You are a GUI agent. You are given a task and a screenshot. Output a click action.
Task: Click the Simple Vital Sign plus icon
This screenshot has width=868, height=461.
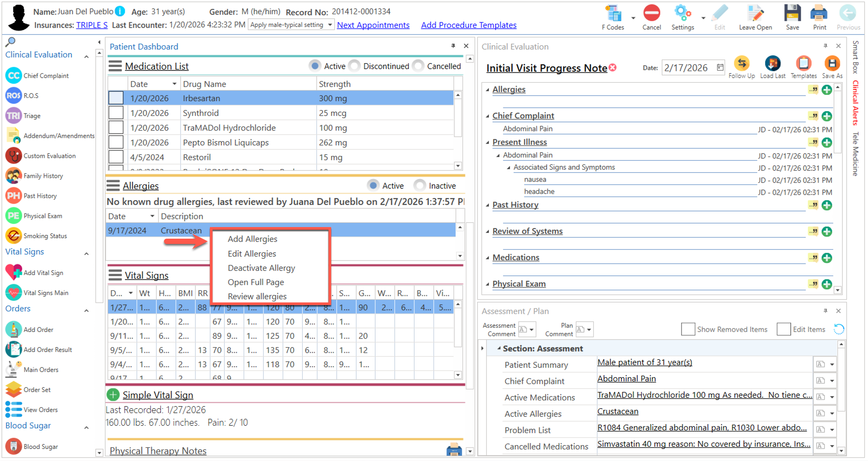113,395
